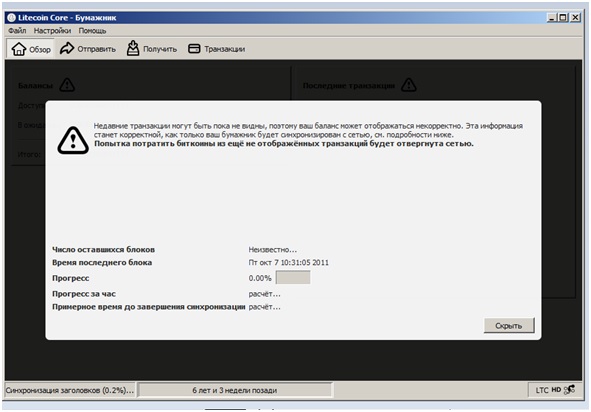
Task: Click the '6 лет и 3 недели позади' status progress bar
Action: pyautogui.click(x=234, y=390)
